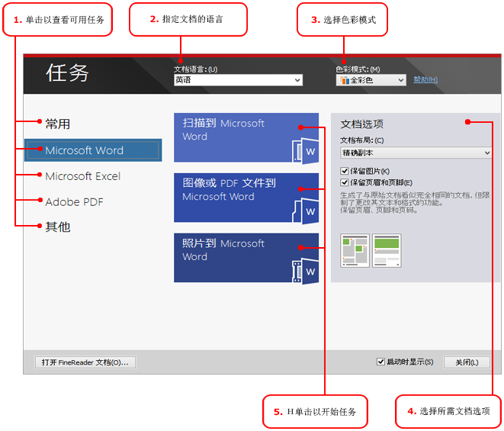
Task: Click the original page layout thumbnail
Action: click(355, 250)
